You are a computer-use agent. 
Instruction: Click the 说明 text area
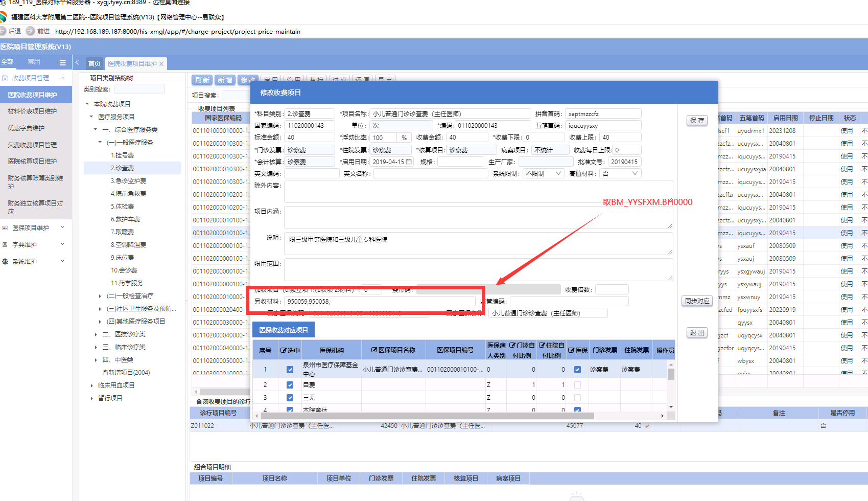pos(478,243)
